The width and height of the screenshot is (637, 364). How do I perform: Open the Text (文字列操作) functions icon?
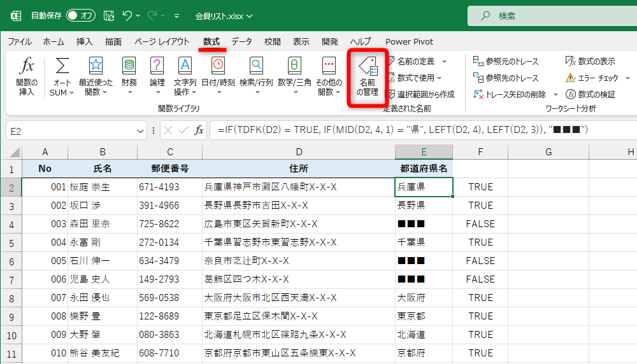point(185,76)
